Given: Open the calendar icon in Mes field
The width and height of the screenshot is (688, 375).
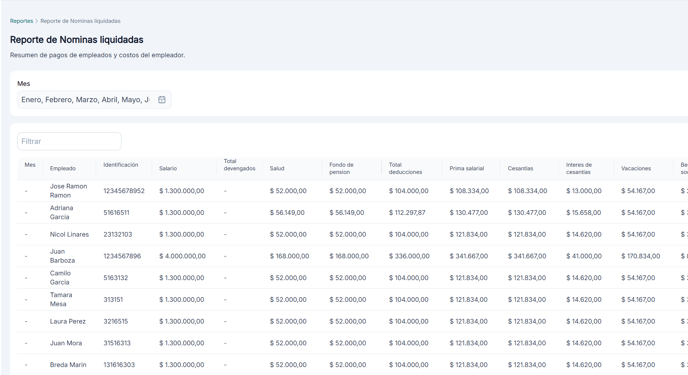Looking at the screenshot, I should pos(162,100).
